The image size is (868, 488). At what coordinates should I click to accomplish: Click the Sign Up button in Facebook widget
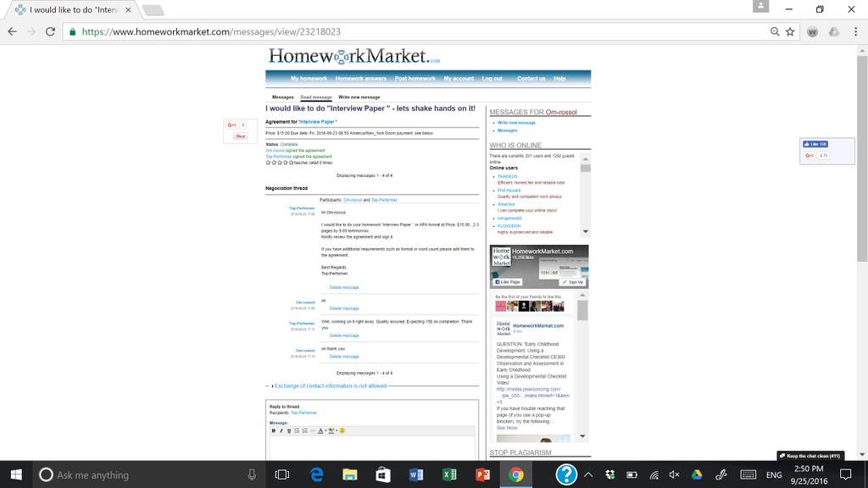572,281
